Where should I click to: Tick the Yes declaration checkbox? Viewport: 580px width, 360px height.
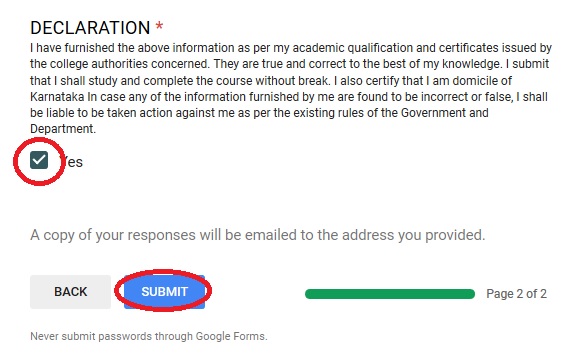(x=39, y=160)
